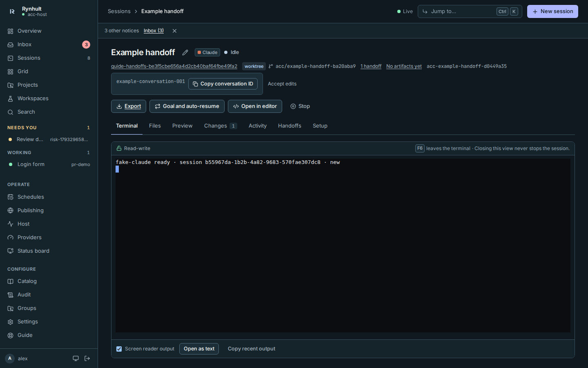Image resolution: width=588 pixels, height=368 pixels.
Task: Switch to the Handoffs tab
Action: (290, 126)
